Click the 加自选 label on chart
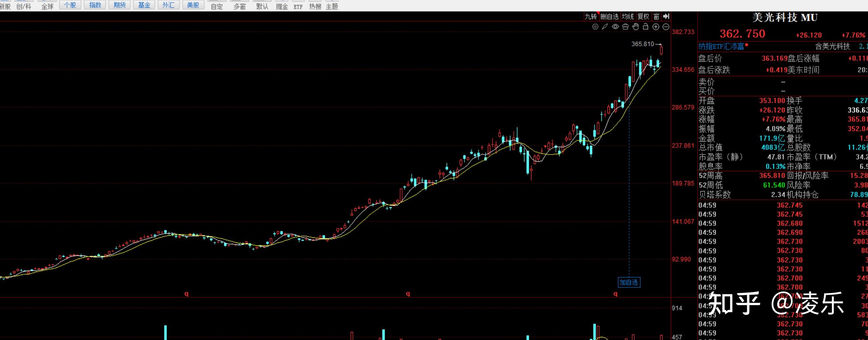The height and width of the screenshot is (340, 868). point(629,282)
